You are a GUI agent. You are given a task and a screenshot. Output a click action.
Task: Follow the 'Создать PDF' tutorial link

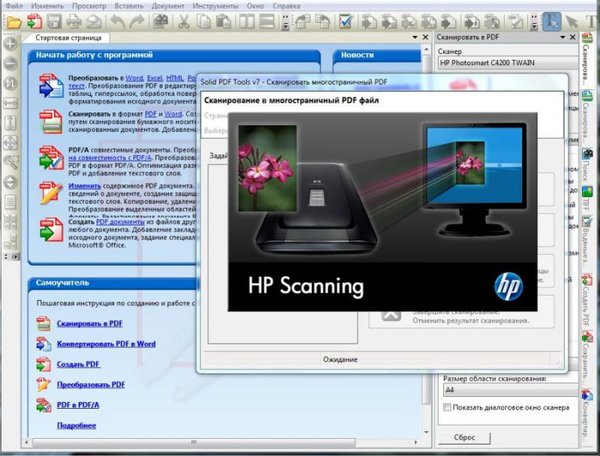click(78, 364)
